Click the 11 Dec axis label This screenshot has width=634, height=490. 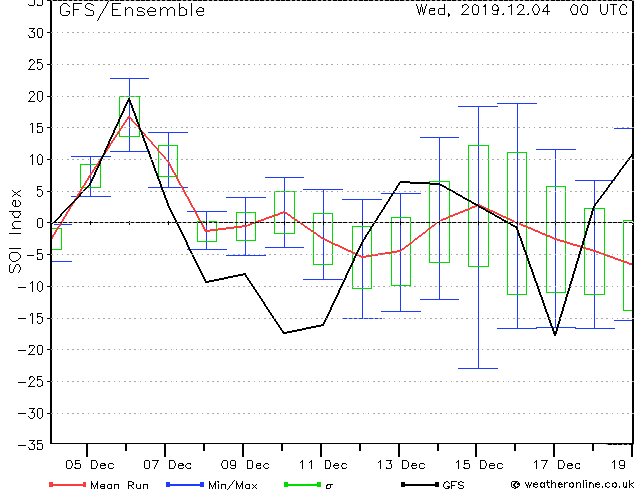(323, 465)
